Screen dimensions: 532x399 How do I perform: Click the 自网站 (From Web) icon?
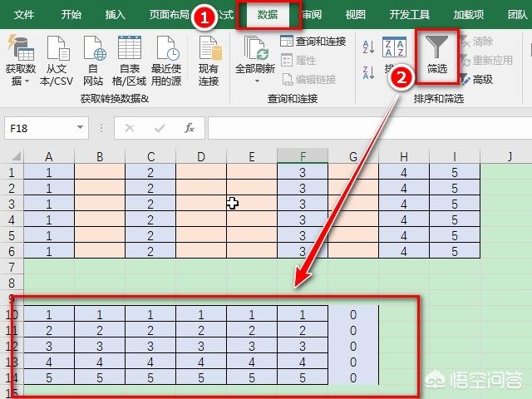point(94,48)
